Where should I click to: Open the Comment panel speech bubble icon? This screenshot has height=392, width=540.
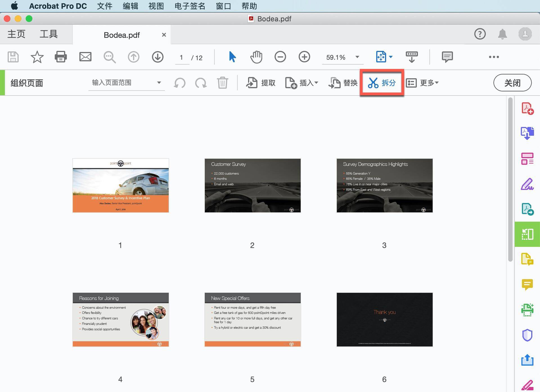528,284
